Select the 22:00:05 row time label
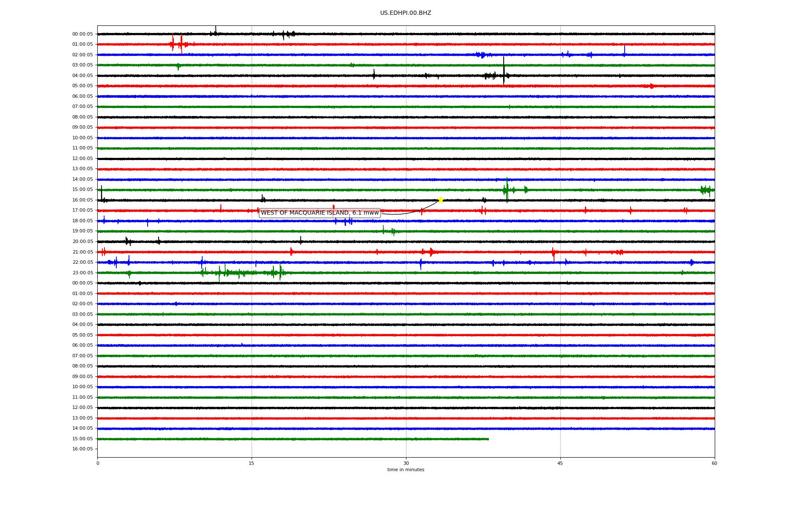The image size is (812, 508). pos(82,262)
